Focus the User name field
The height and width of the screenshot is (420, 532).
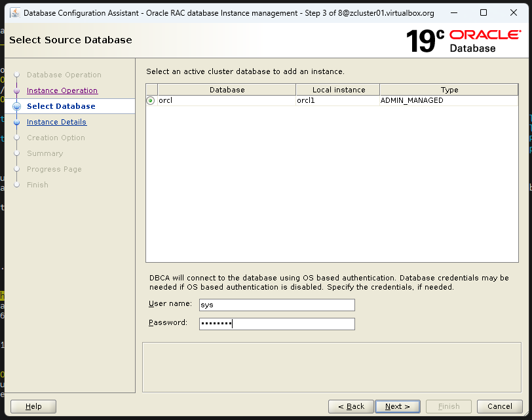pyautogui.click(x=277, y=305)
